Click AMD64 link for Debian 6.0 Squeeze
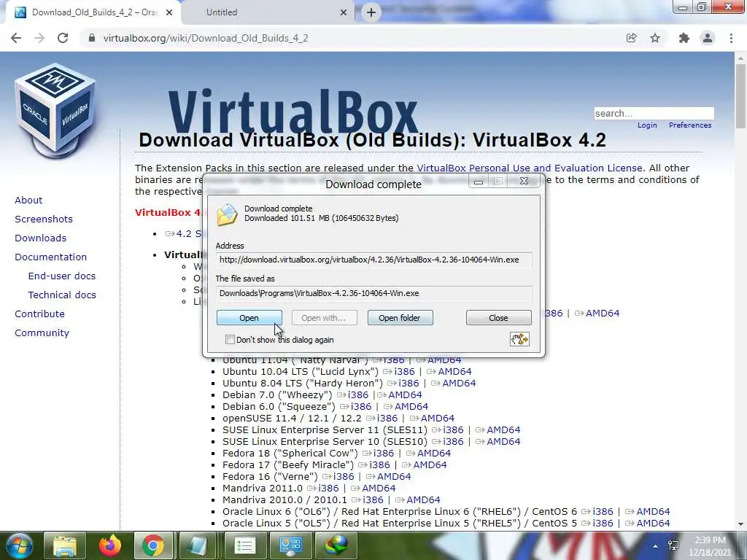 [x=411, y=407]
